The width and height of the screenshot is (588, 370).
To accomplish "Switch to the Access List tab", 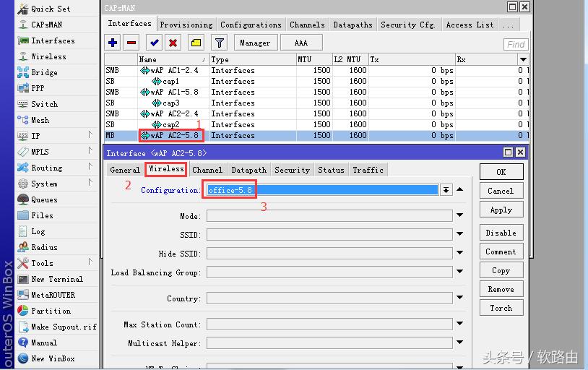I will pyautogui.click(x=470, y=25).
